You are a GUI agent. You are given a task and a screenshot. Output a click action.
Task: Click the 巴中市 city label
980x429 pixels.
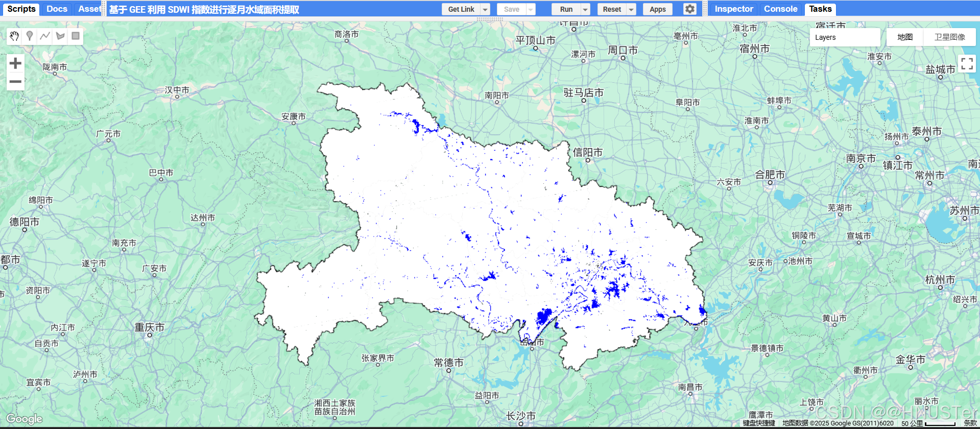click(161, 173)
